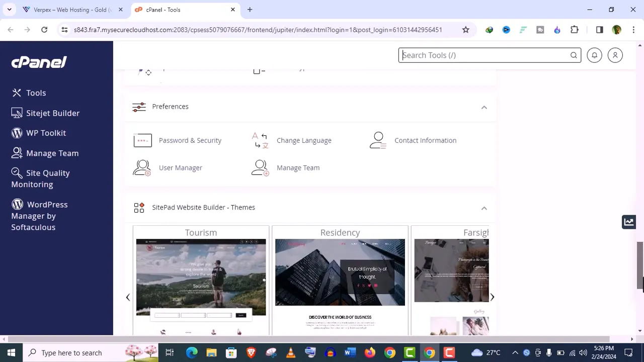This screenshot has height=362, width=644.
Task: Show previous themes with left arrow
Action: point(128,297)
